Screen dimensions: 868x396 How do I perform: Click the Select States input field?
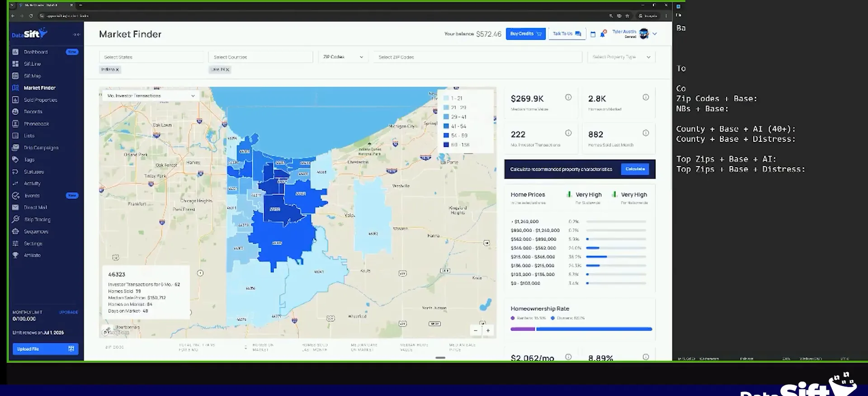click(151, 57)
